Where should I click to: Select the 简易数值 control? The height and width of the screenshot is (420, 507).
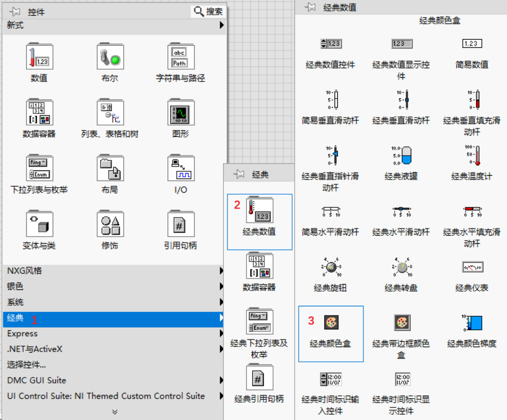(472, 44)
